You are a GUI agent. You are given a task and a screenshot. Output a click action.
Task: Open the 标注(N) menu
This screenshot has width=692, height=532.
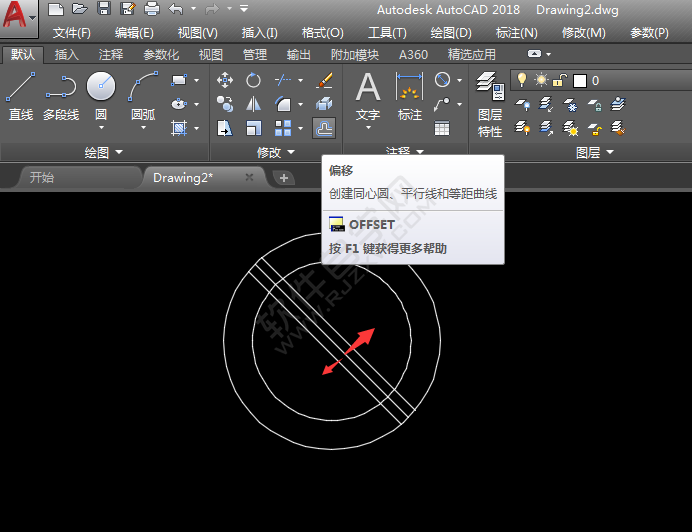point(516,33)
